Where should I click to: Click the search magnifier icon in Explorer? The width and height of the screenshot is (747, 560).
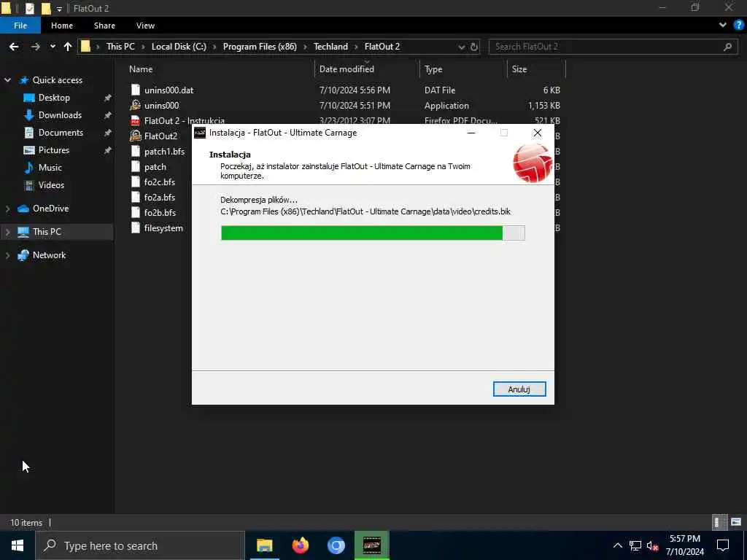tap(727, 47)
